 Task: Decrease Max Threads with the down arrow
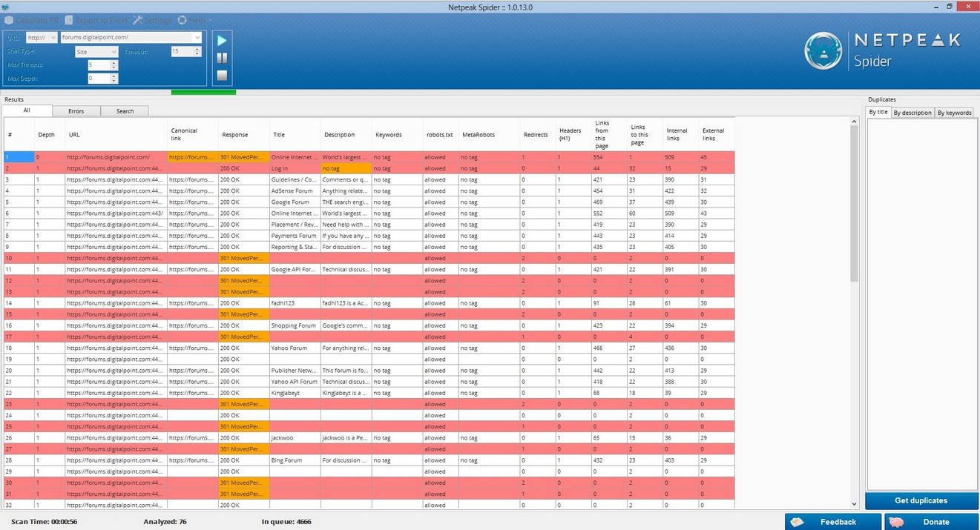coord(114,68)
